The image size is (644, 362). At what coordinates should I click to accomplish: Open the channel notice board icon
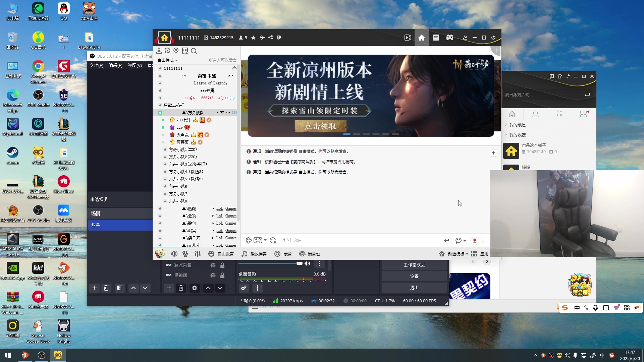click(185, 51)
